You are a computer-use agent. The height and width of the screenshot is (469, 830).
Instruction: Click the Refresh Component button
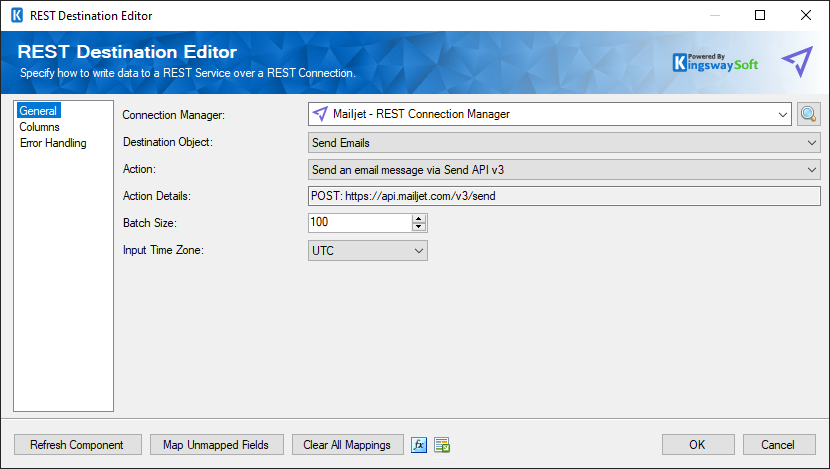coord(78,445)
